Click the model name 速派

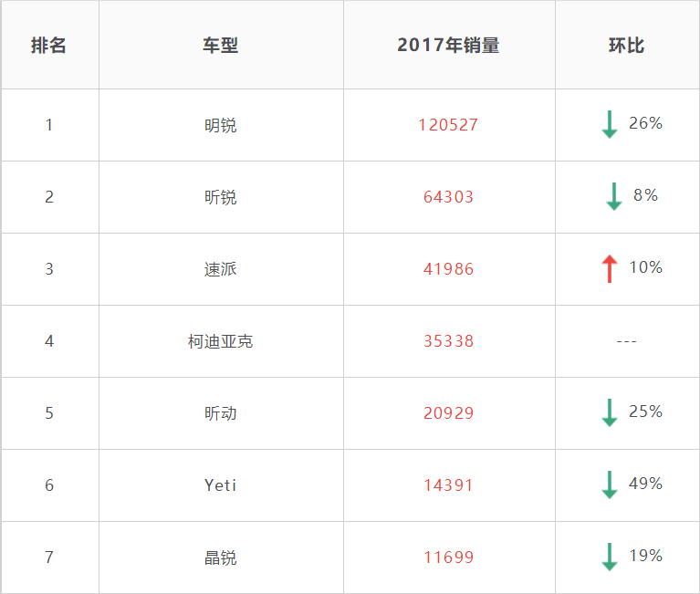[221, 269]
